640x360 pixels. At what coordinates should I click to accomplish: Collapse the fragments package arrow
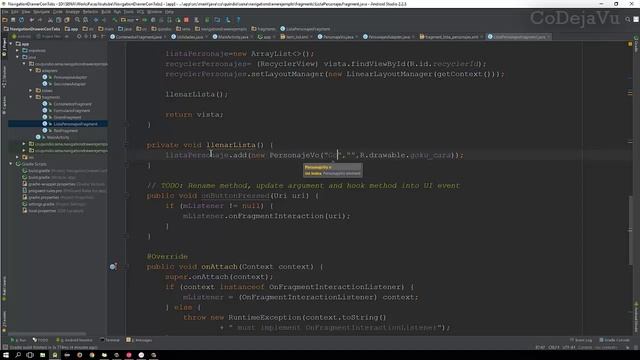point(31,97)
